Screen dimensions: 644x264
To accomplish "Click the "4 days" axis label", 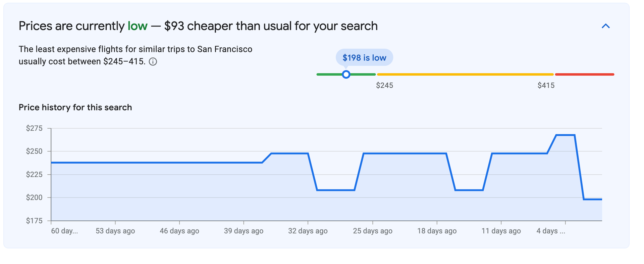I will click(550, 231).
